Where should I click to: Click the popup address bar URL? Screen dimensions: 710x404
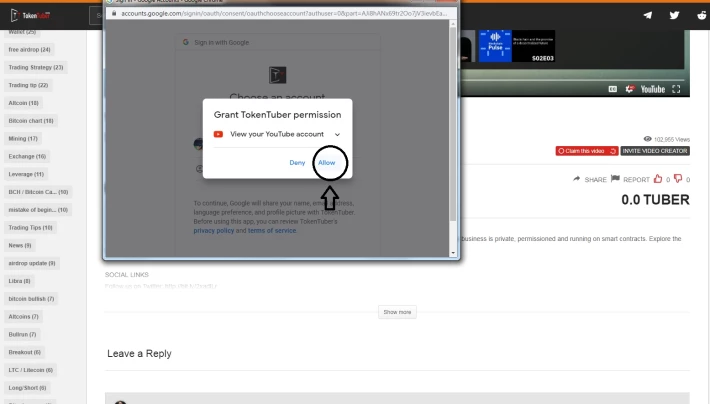click(x=284, y=14)
